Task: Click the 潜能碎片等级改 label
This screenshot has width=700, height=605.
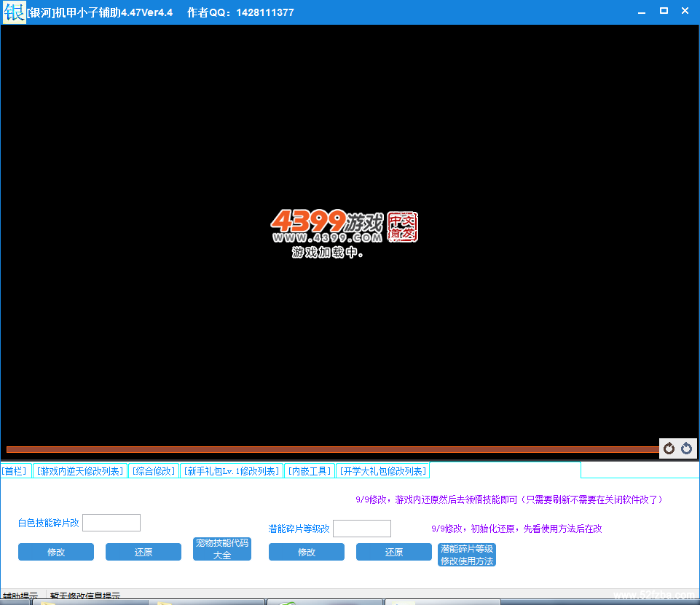Action: tap(299, 529)
